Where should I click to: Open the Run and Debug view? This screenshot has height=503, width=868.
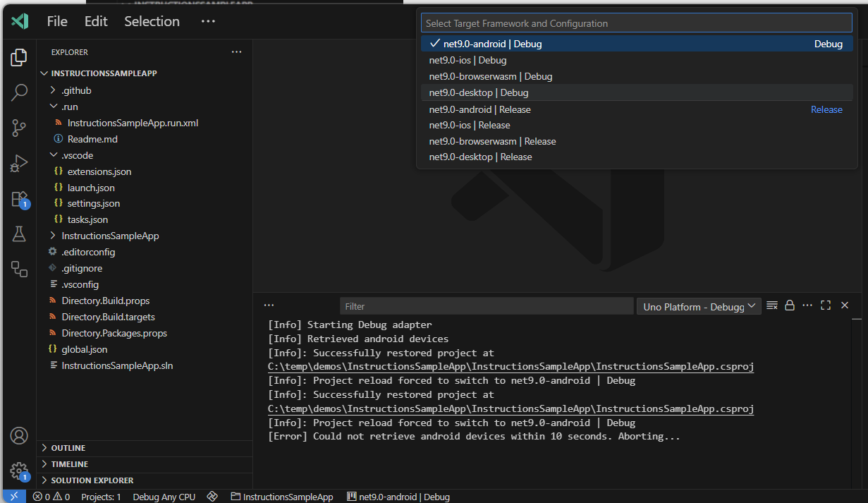(19, 164)
